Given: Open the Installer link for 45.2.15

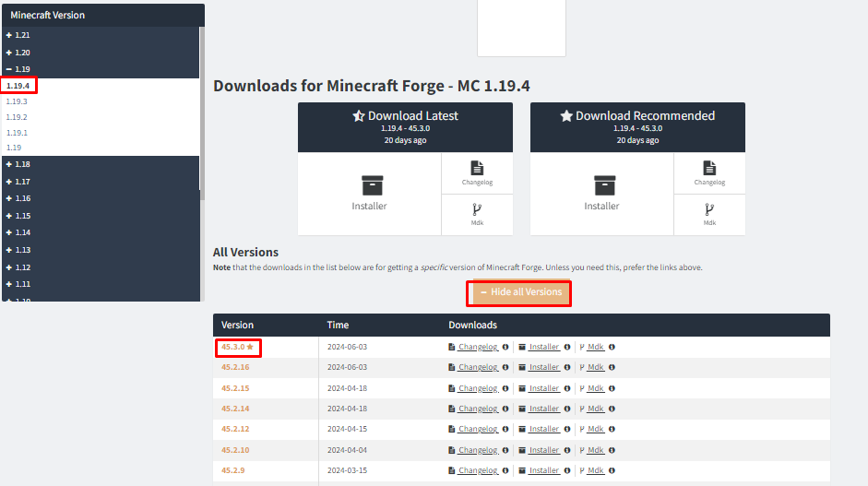Looking at the screenshot, I should pos(543,388).
